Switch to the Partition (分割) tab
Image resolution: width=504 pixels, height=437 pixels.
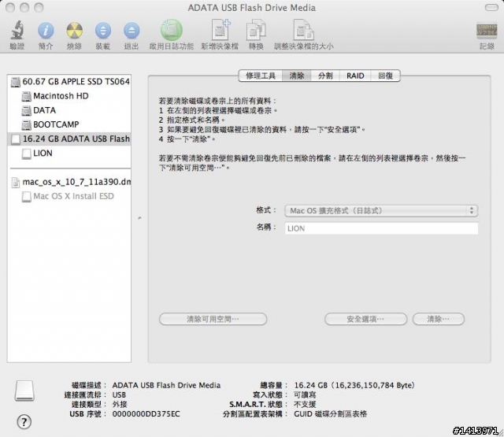[325, 76]
